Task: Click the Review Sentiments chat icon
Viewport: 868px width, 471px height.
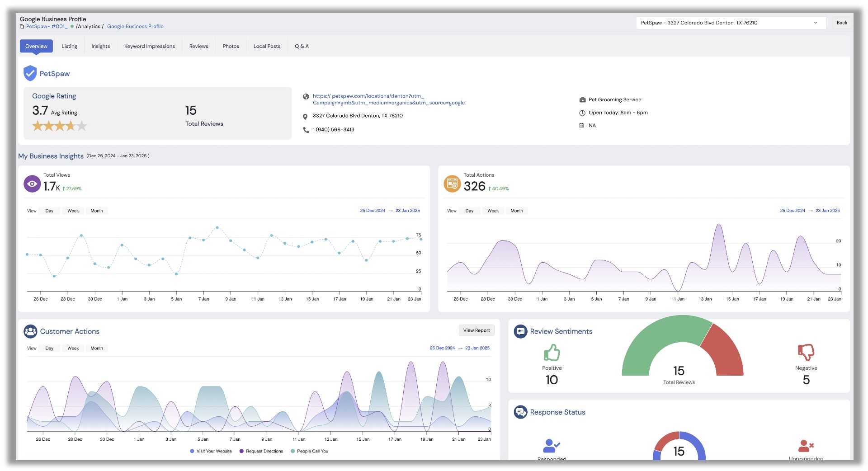Action: pyautogui.click(x=520, y=331)
